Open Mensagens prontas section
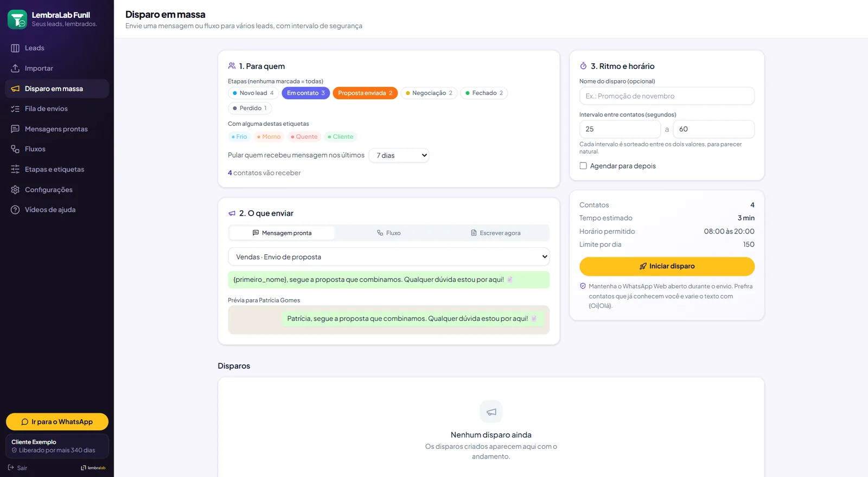The height and width of the screenshot is (477, 868). coord(57,129)
